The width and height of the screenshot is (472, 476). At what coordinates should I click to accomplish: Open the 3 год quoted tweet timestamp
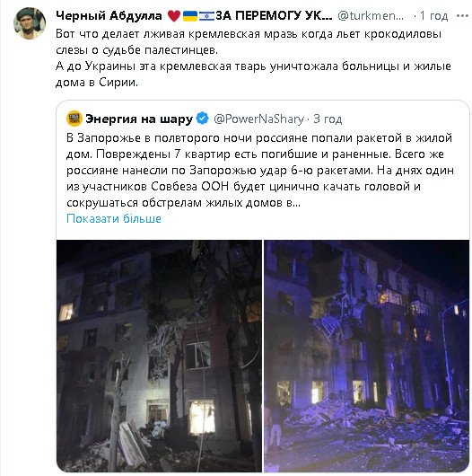pos(328,119)
